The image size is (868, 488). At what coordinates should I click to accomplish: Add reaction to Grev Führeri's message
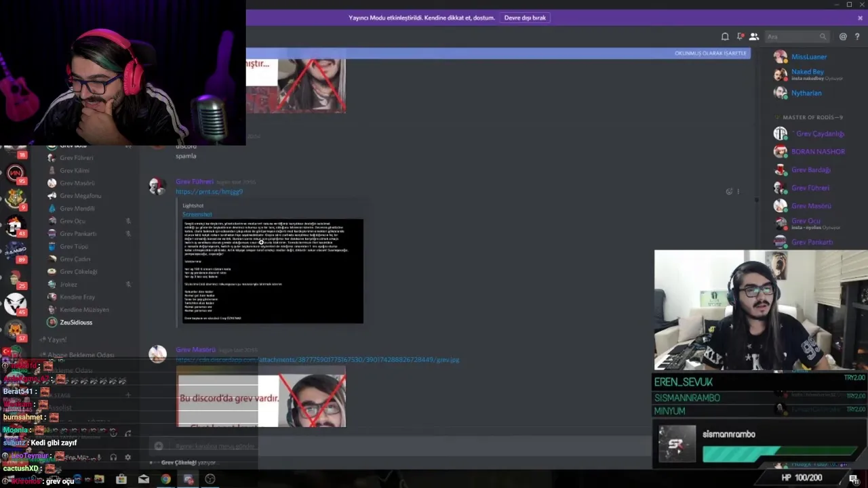click(729, 191)
